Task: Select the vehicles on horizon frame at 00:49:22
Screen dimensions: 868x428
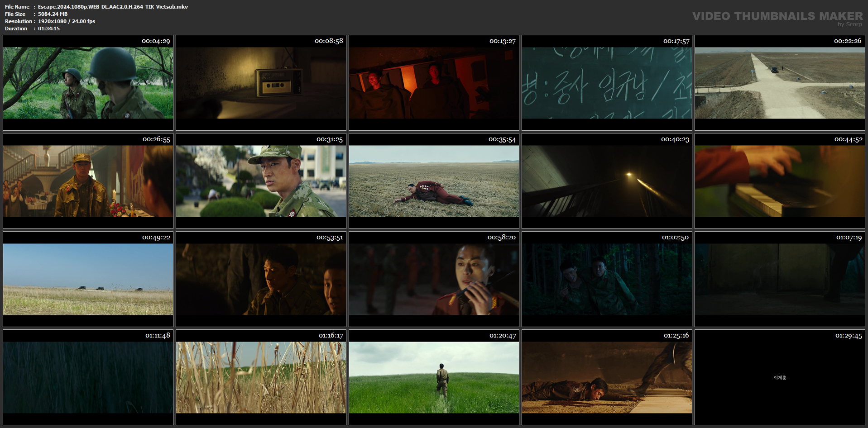Action: [88, 279]
